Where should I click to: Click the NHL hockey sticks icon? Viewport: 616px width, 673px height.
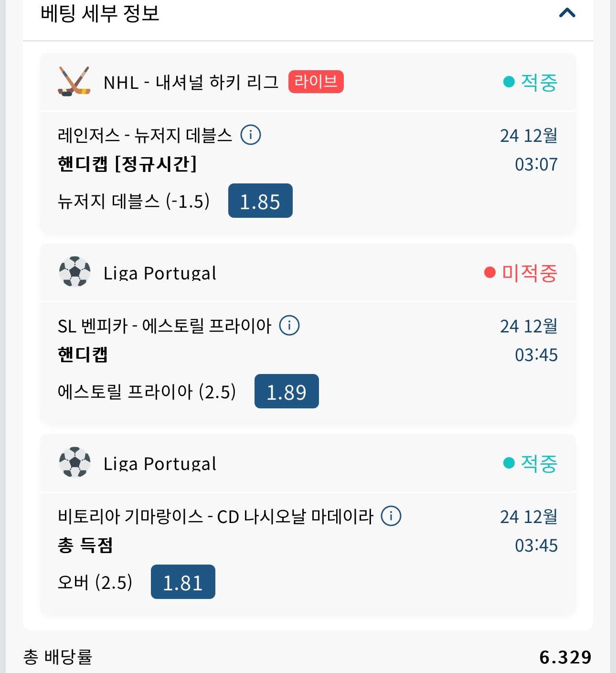(x=74, y=82)
